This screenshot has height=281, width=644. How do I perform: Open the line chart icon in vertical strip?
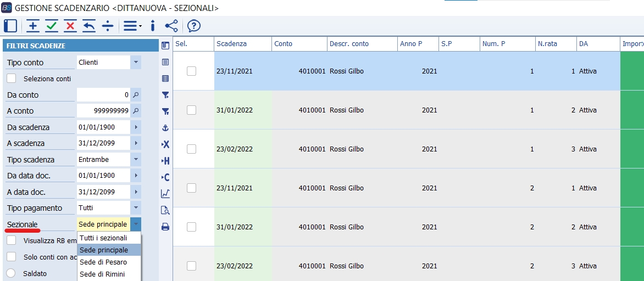[165, 194]
